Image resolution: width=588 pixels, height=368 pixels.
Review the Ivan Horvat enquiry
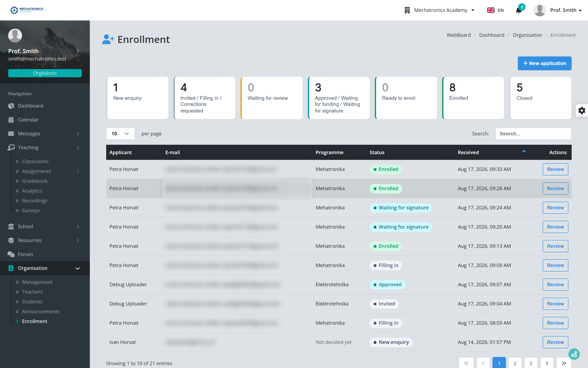pos(555,342)
